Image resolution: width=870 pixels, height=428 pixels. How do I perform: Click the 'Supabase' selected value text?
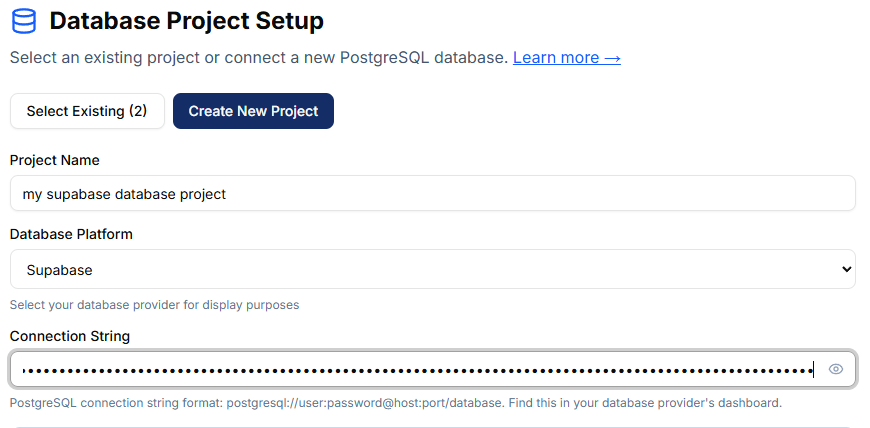point(59,269)
